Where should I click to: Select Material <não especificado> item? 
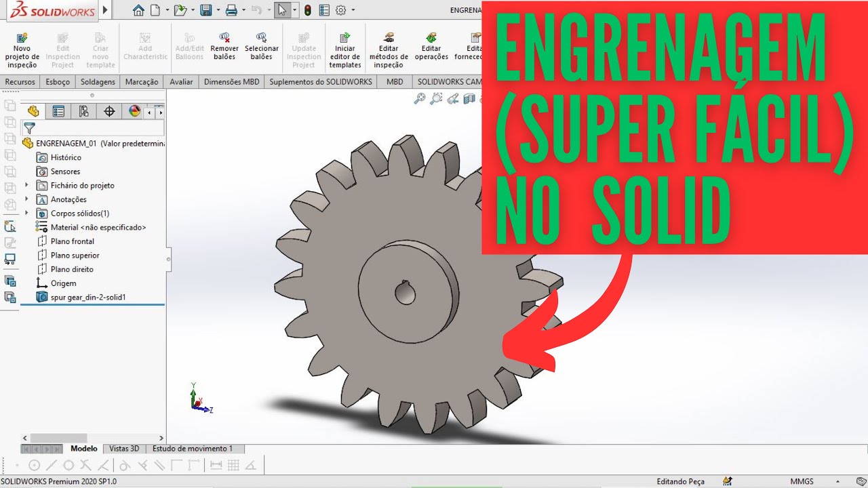(91, 227)
